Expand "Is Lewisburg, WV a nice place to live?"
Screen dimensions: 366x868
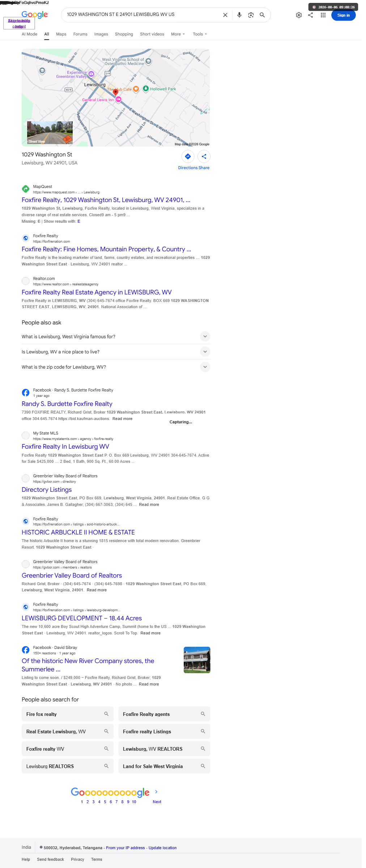(116, 352)
